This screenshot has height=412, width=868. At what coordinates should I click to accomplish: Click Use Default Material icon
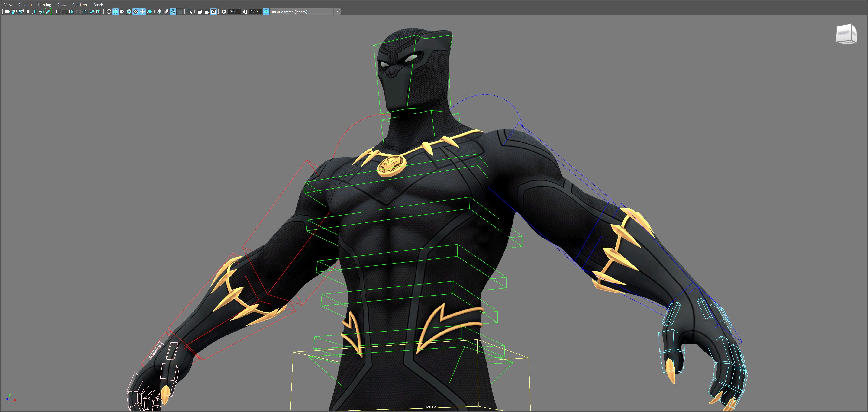click(x=122, y=11)
